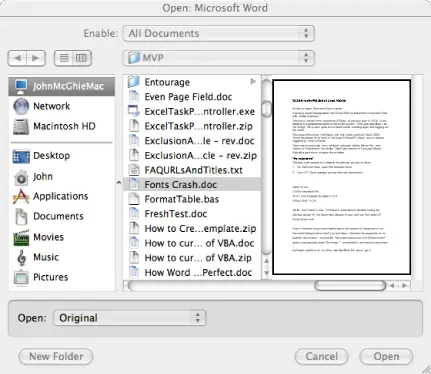Image resolution: width=431 pixels, height=374 pixels.
Task: Click the JohnMcGhieMac computer icon
Action: [21, 86]
